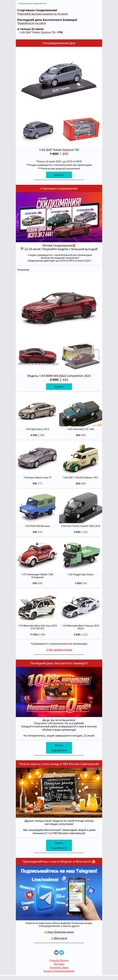Click 'Узнать подробности' under the Hummer H2 banner
Viewport: 118px width, 980px height.
click(x=59, y=748)
